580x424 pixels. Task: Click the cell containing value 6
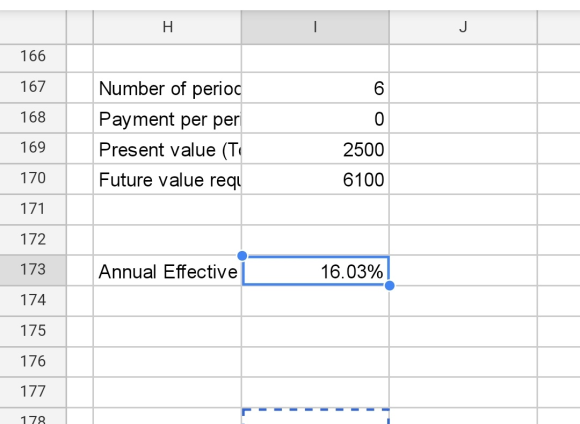315,88
